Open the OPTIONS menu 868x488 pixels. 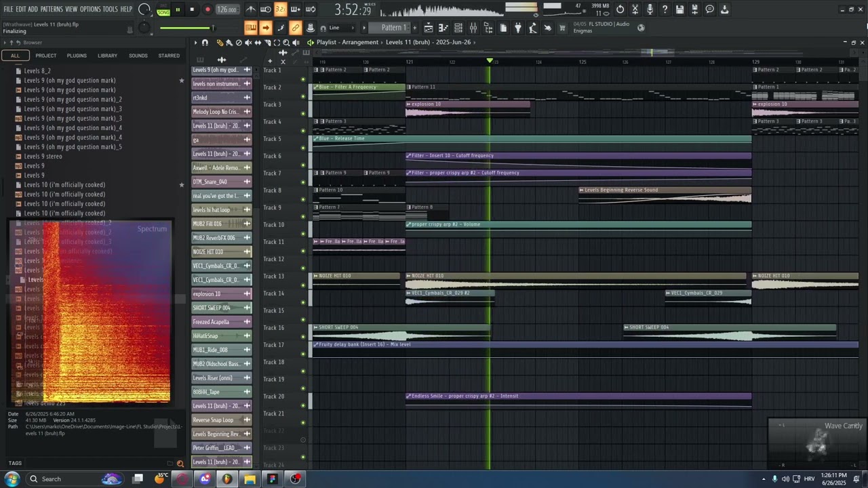[x=90, y=9]
